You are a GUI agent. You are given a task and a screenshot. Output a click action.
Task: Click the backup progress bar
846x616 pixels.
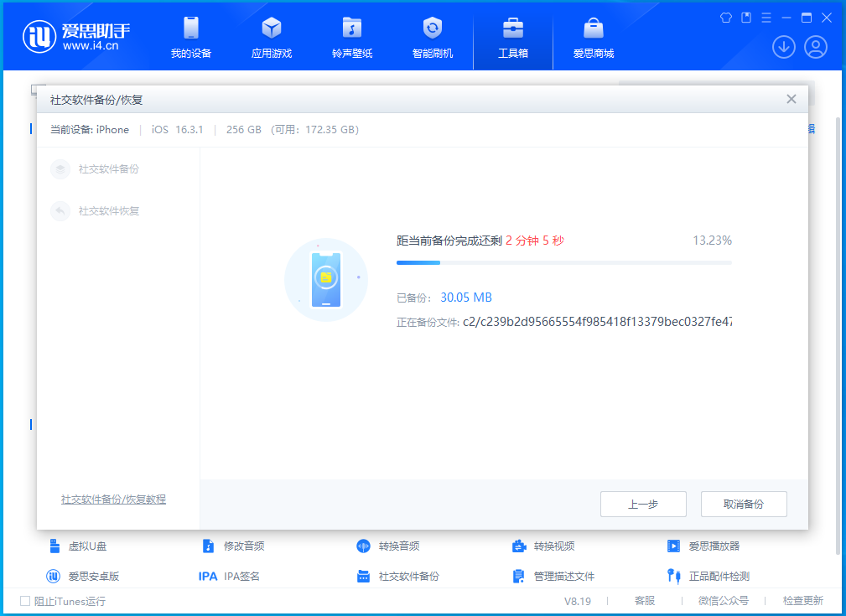(x=563, y=262)
